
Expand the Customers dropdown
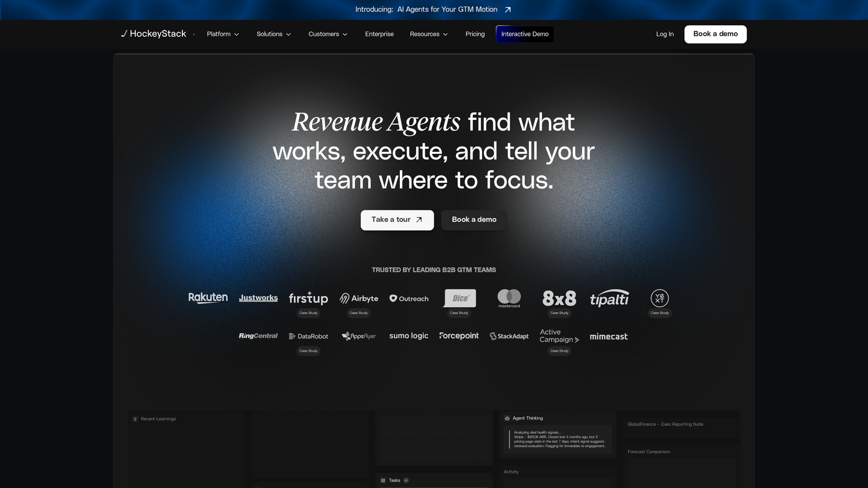(328, 34)
